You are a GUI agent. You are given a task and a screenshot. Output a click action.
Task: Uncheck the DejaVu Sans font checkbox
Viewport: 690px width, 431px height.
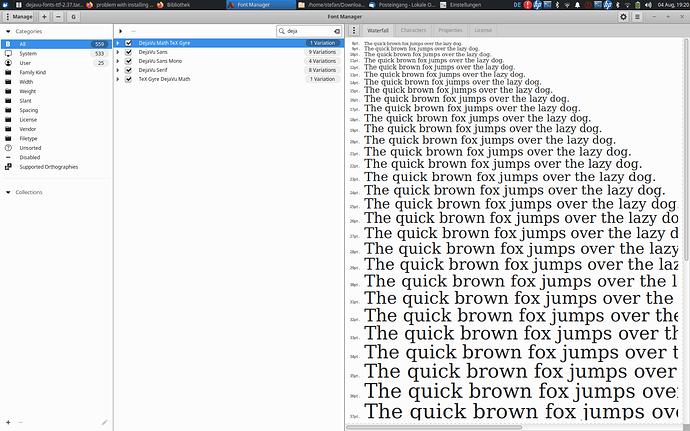point(128,52)
